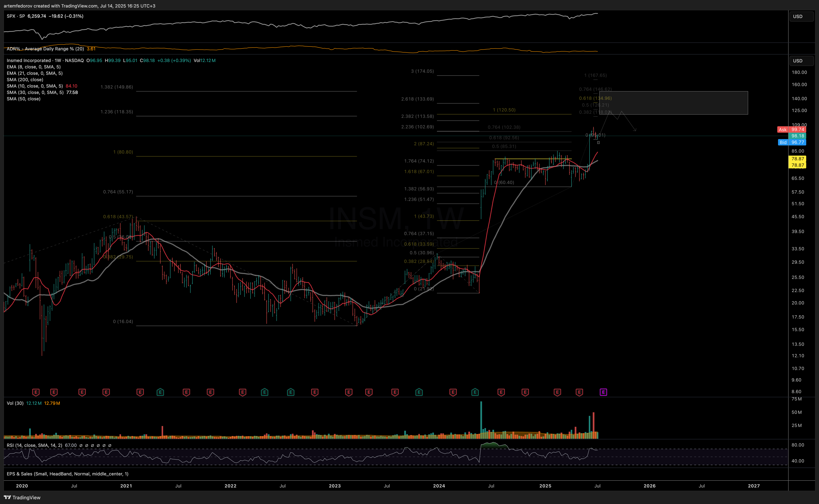
Task: Click the 75 M level on the volume axis
Action: [797, 399]
